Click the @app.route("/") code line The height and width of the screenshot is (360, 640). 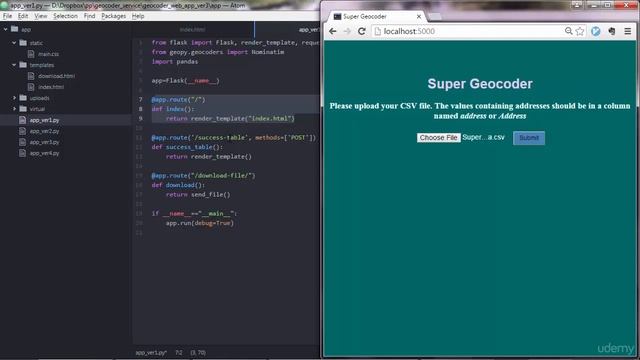(x=178, y=100)
